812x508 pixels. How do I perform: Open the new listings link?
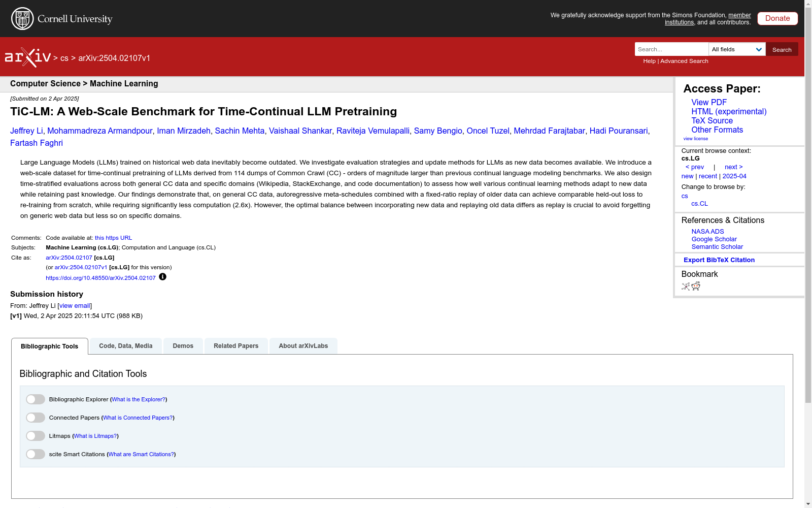click(687, 176)
